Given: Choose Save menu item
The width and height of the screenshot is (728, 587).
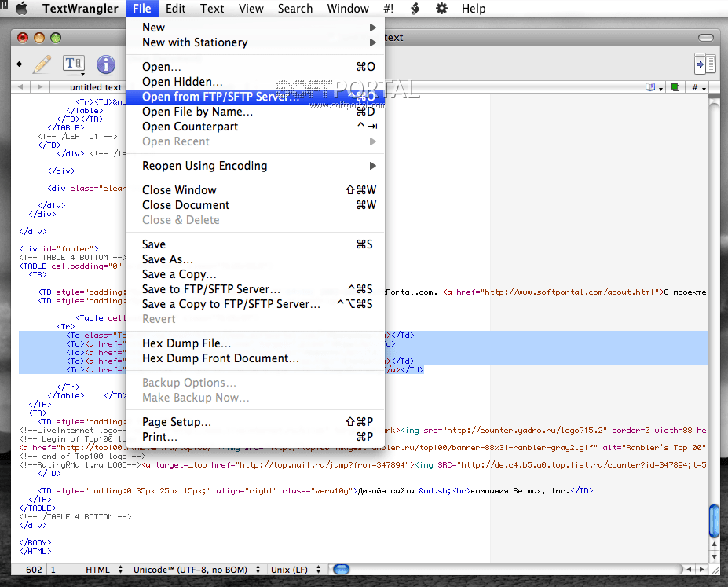Looking at the screenshot, I should coord(255,244).
